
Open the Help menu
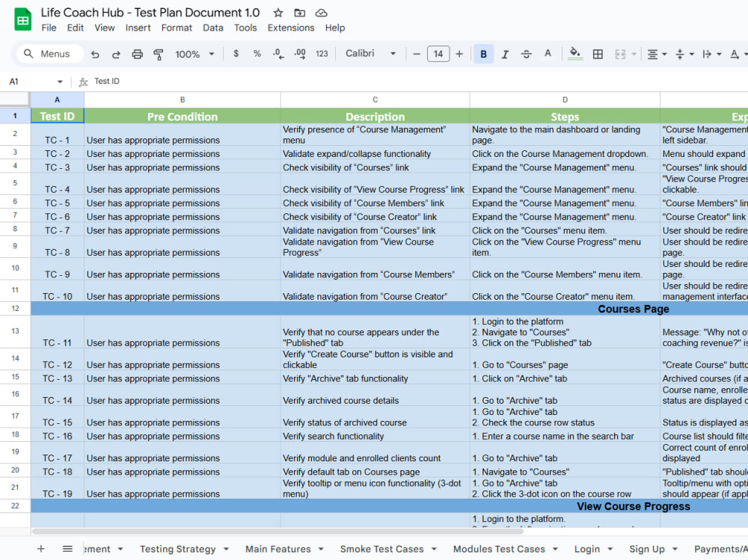pyautogui.click(x=335, y=28)
